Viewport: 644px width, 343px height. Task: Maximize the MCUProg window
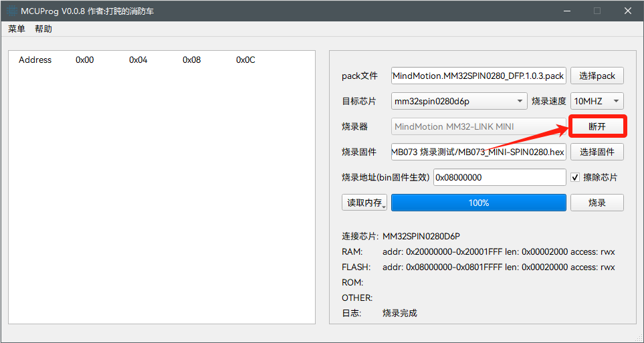[x=597, y=11]
